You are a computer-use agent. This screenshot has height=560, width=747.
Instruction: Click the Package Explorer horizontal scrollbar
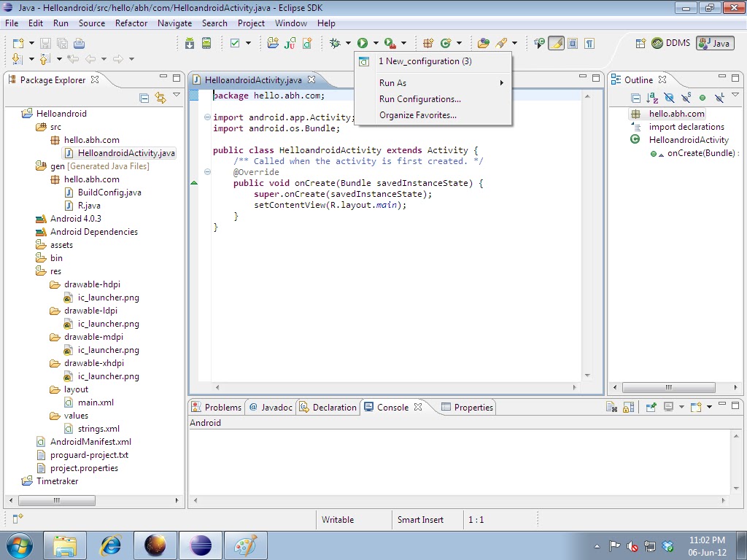tap(57, 500)
